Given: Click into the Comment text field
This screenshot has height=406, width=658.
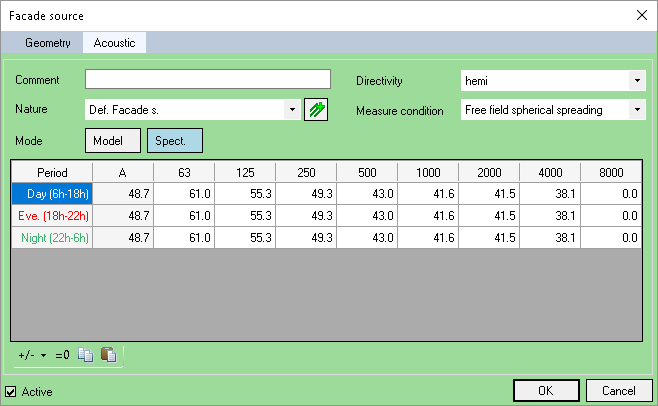Looking at the screenshot, I should pos(207,80).
